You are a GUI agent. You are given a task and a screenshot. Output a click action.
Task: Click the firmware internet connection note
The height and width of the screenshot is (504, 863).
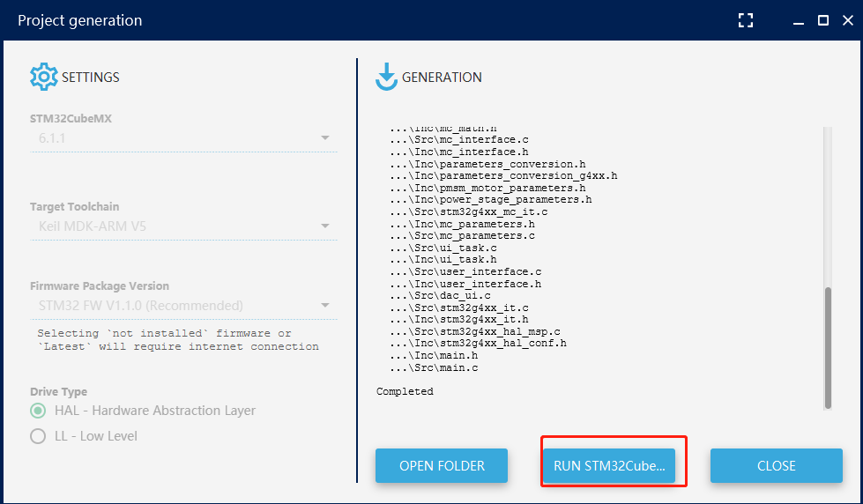[x=178, y=340]
